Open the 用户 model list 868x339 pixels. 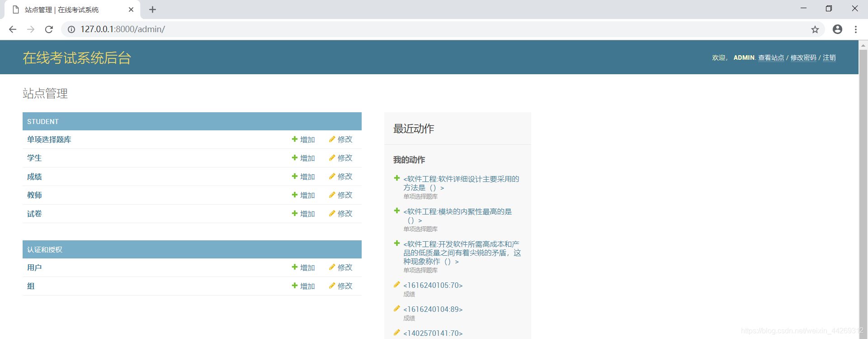34,267
